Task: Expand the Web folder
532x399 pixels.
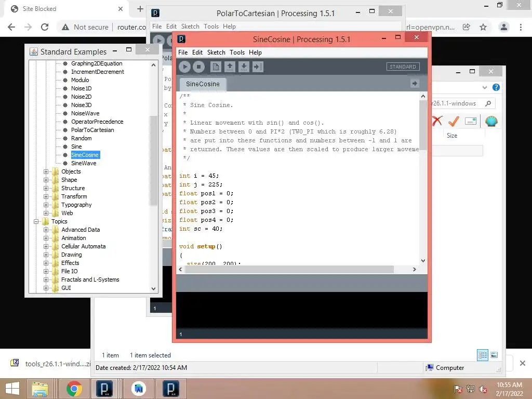Action: [x=46, y=213]
